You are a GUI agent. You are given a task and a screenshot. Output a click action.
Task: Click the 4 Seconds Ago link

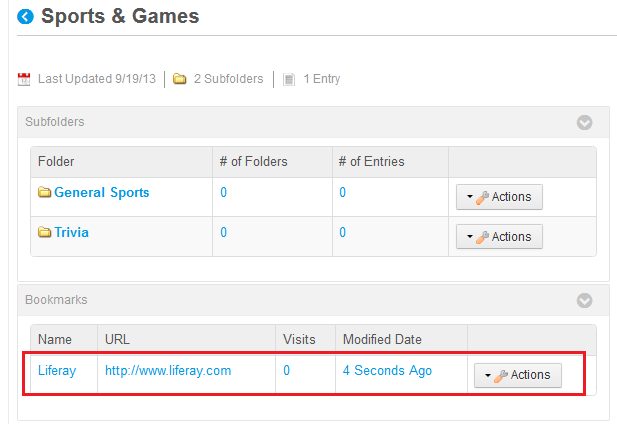click(x=387, y=371)
